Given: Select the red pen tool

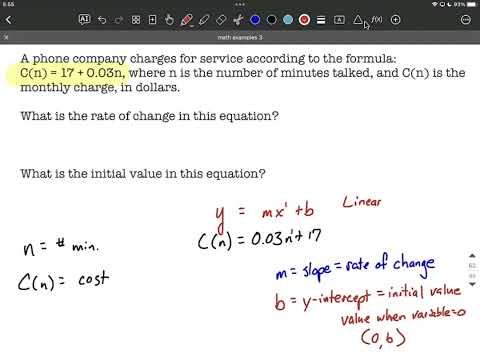Looking at the screenshot, I should click(x=186, y=20).
